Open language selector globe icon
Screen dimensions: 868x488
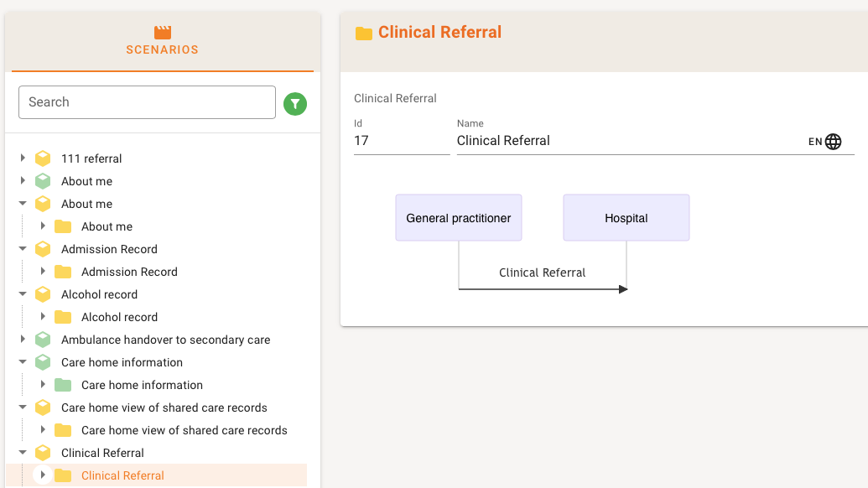(x=833, y=142)
